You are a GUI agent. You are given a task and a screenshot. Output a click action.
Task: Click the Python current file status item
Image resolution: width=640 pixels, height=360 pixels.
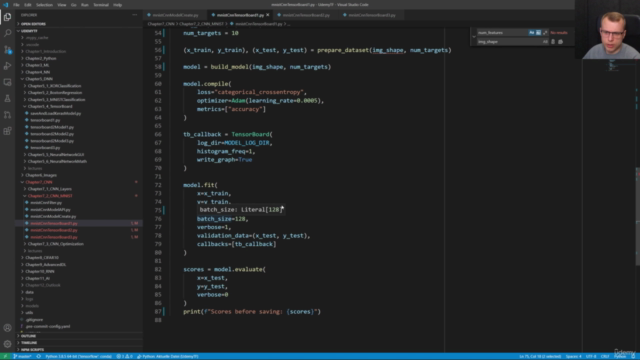click(x=168, y=356)
